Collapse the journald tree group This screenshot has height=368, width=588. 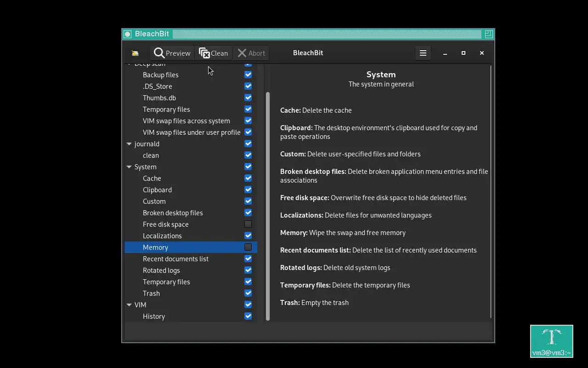click(129, 144)
